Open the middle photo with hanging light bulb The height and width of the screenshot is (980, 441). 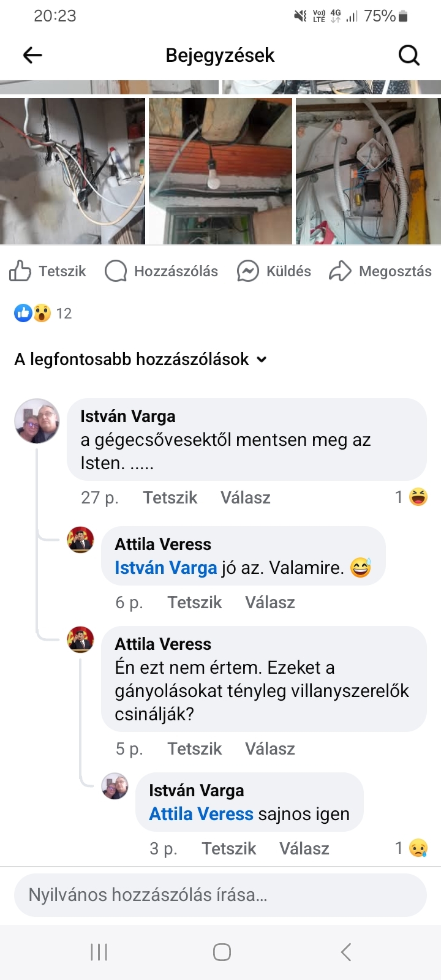point(221,171)
